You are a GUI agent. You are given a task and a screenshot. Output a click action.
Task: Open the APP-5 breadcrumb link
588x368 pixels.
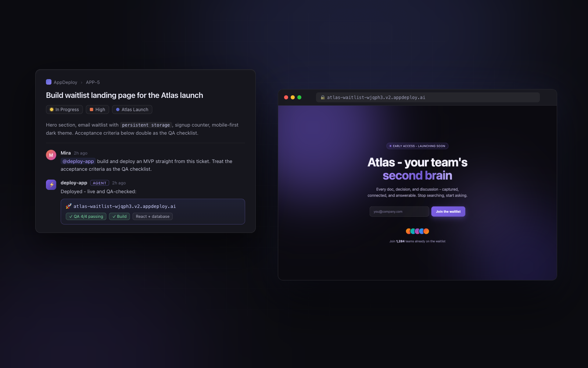click(x=93, y=82)
